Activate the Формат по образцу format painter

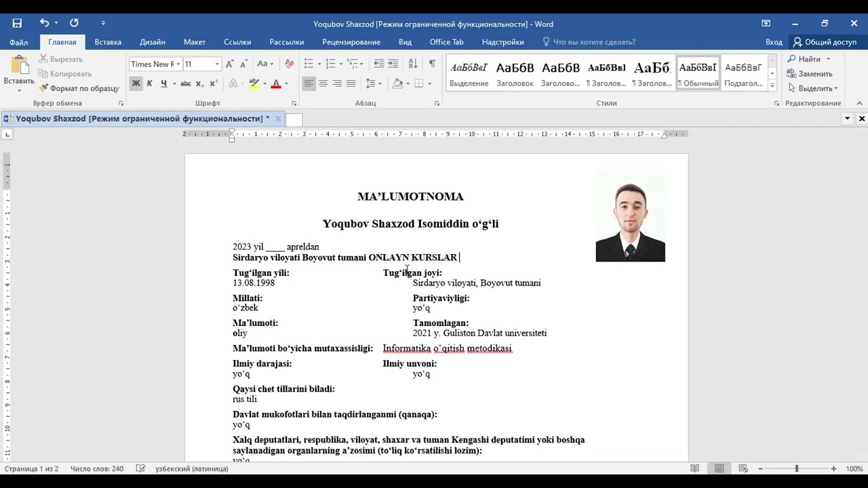click(79, 88)
